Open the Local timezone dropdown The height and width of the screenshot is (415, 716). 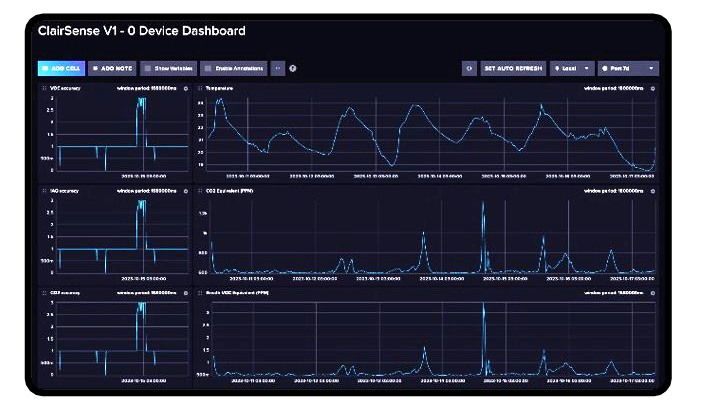point(571,68)
